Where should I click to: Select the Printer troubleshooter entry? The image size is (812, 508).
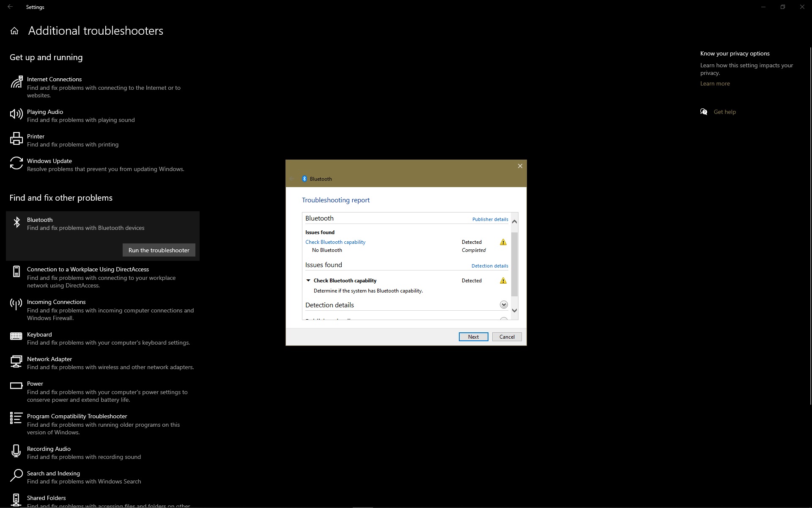(x=103, y=140)
